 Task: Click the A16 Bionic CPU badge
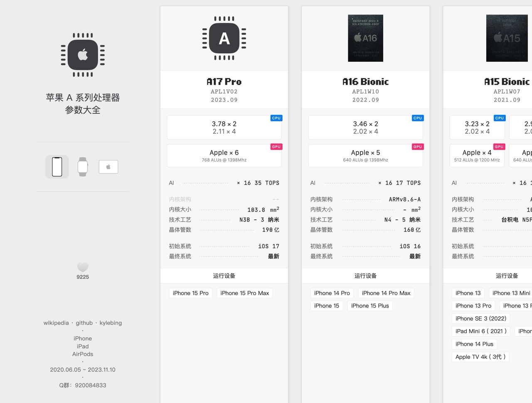click(417, 118)
